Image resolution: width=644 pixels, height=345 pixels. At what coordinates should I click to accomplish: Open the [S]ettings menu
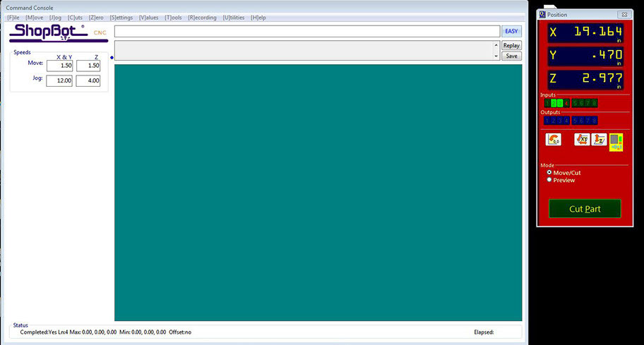pyautogui.click(x=121, y=18)
